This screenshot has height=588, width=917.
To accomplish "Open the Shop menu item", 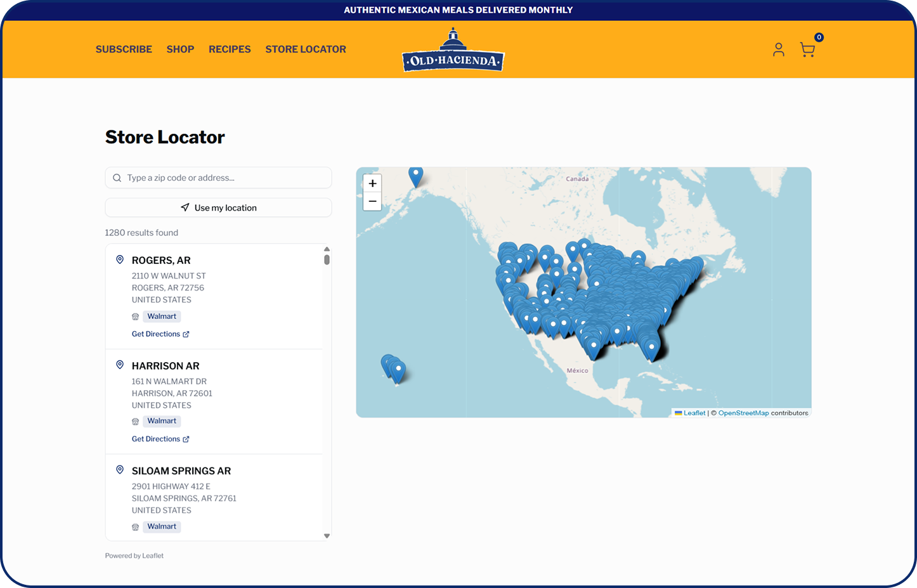I will (180, 49).
